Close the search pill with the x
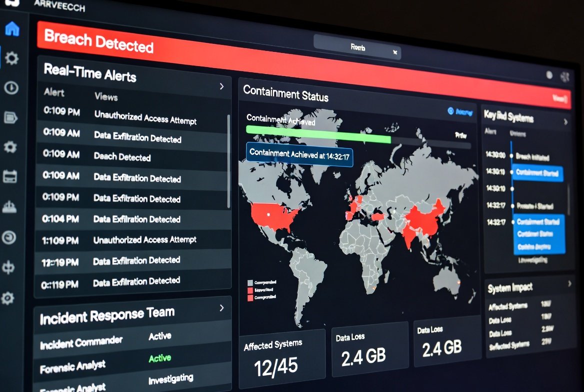This screenshot has width=584, height=392. tap(395, 52)
